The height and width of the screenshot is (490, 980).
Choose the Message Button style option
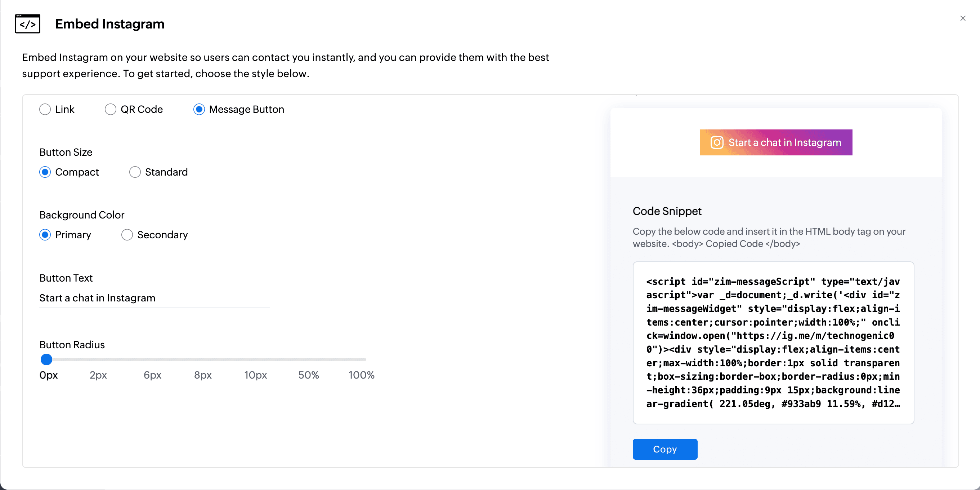[199, 109]
